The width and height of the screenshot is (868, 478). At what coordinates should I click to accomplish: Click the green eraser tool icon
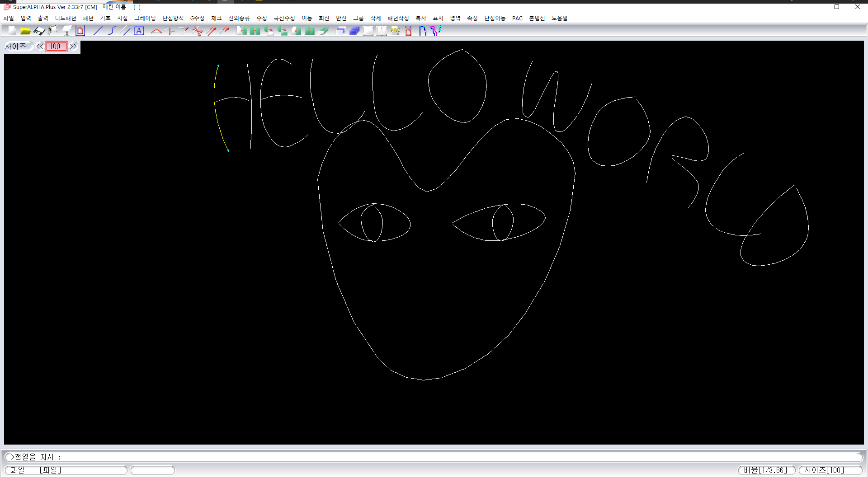tap(323, 31)
